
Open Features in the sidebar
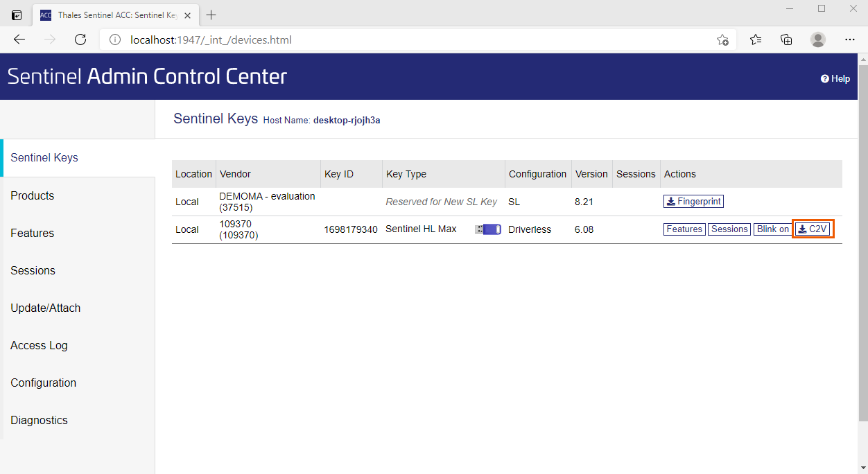click(78, 233)
